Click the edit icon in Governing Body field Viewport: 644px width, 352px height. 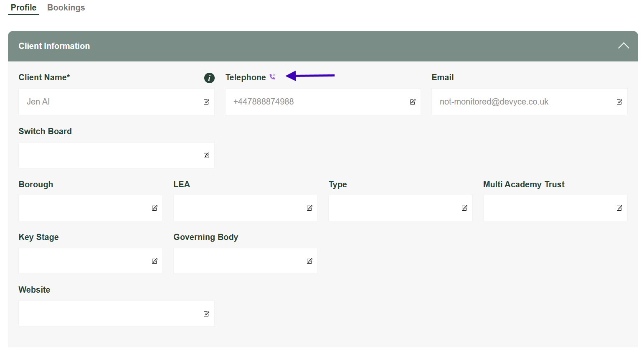pyautogui.click(x=309, y=261)
